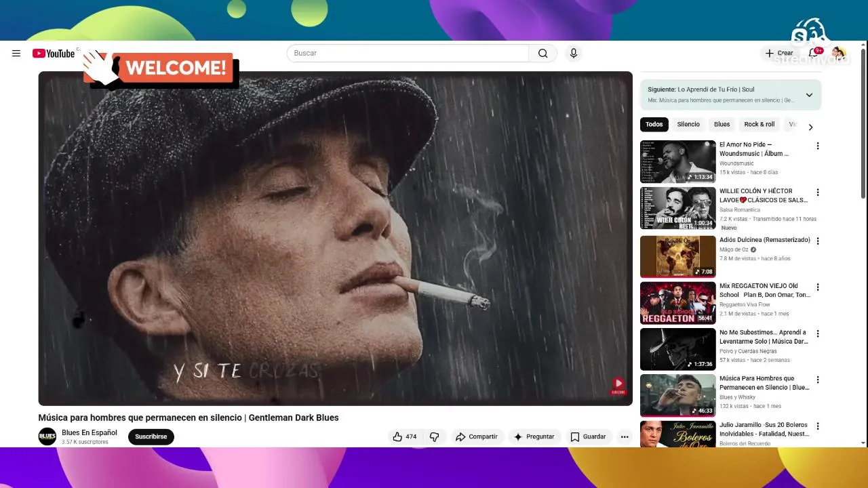Visit the Mägo de Oz channel name
The height and width of the screenshot is (488, 868).
click(x=734, y=249)
